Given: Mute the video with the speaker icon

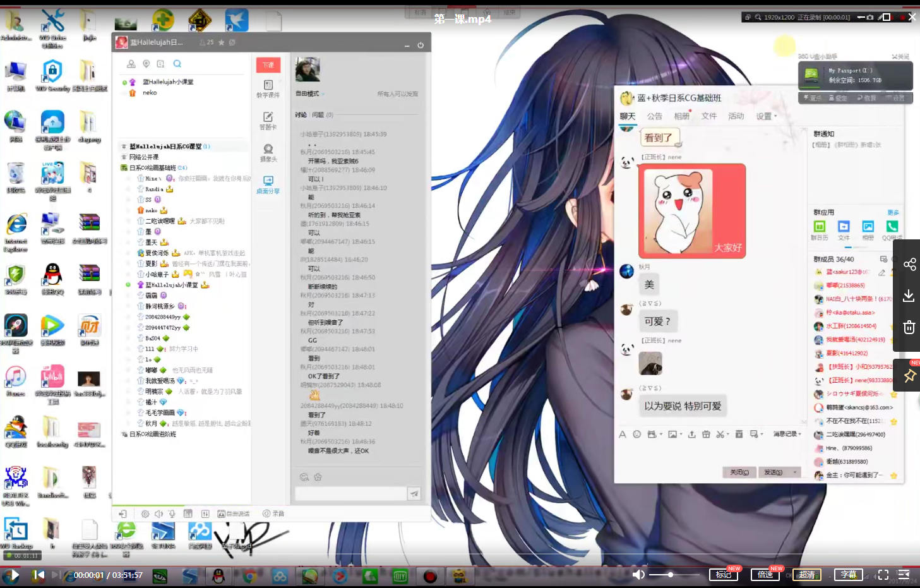Looking at the screenshot, I should click(638, 575).
